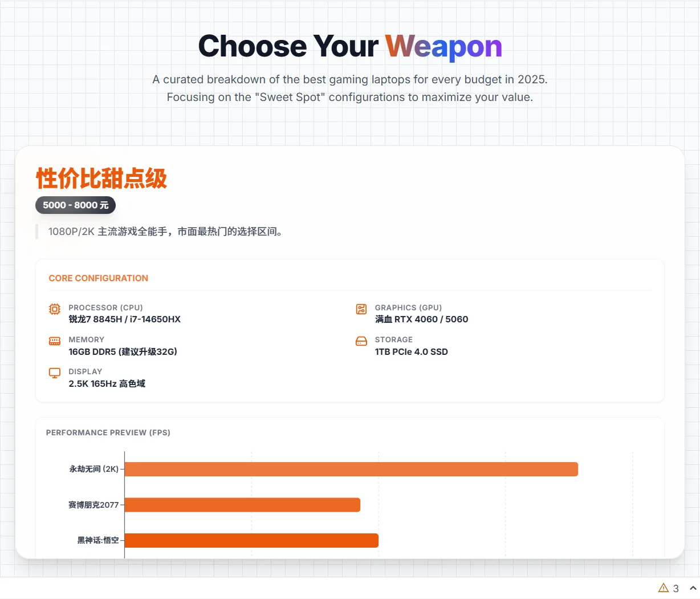Click the Choose Your Weapon title
This screenshot has height=599, width=700.
coord(350,47)
